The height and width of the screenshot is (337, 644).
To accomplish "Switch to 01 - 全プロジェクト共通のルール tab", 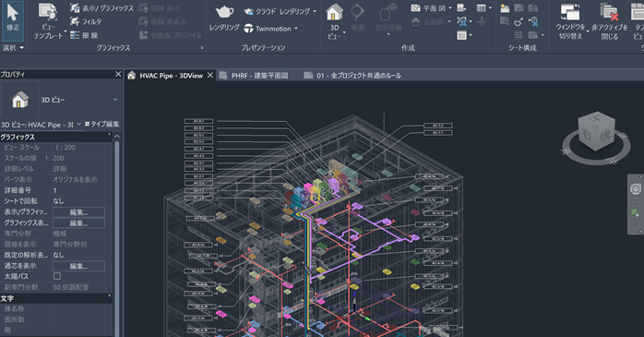I will 352,75.
